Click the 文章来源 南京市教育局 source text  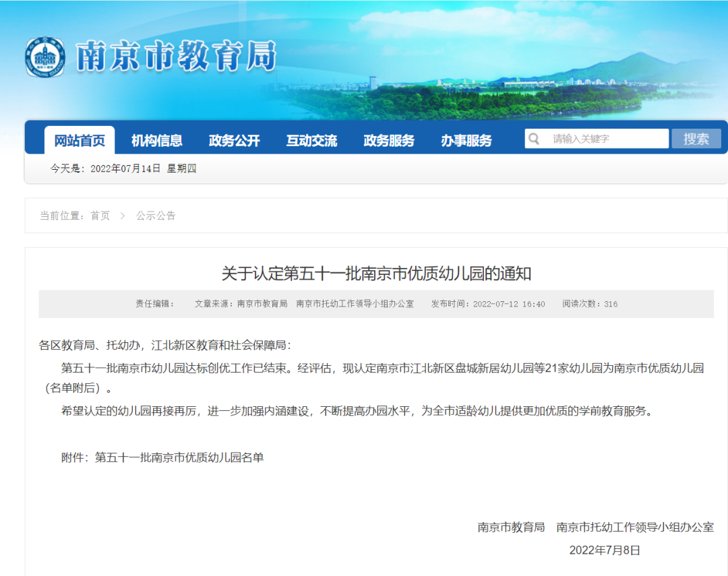coord(241,304)
